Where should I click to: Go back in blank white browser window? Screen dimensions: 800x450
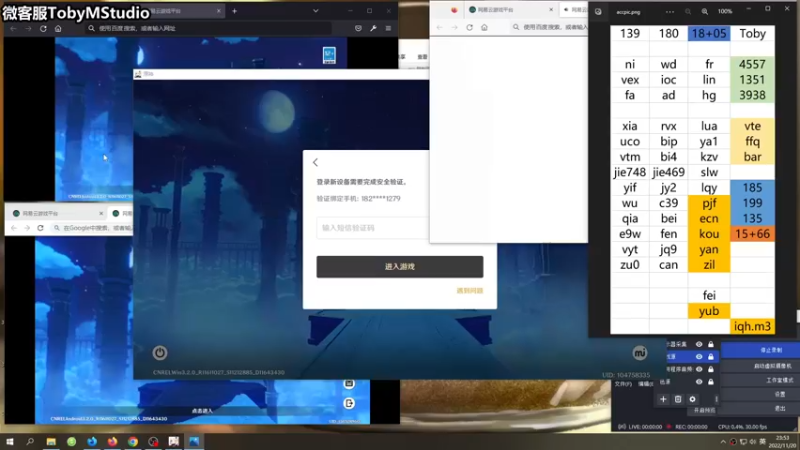(x=439, y=28)
